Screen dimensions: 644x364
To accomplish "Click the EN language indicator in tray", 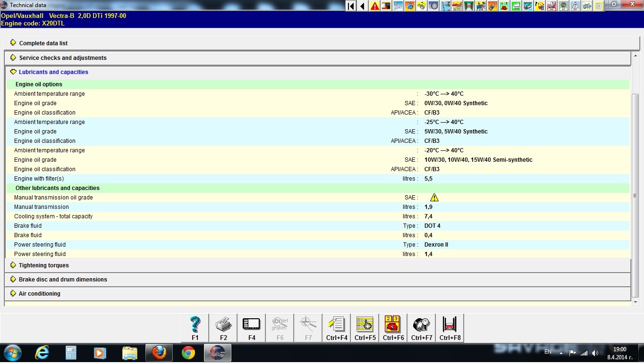I will click(x=548, y=352).
